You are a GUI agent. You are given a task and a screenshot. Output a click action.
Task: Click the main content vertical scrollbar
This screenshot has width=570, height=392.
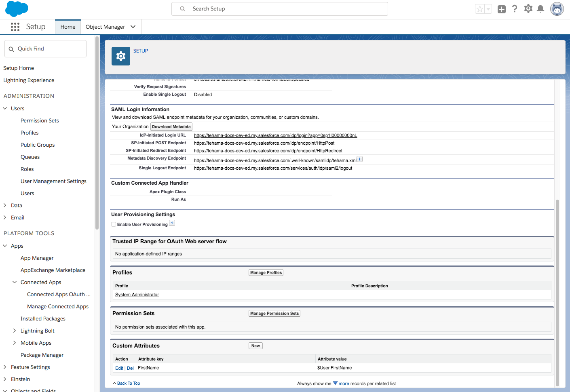point(557,293)
